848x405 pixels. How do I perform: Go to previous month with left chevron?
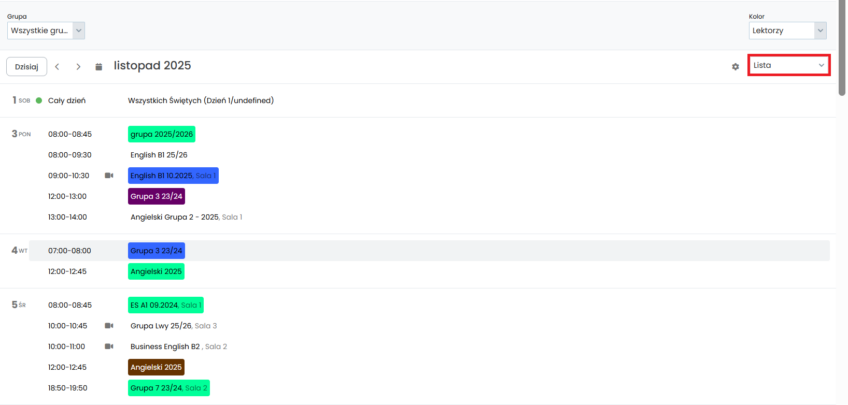coord(57,66)
